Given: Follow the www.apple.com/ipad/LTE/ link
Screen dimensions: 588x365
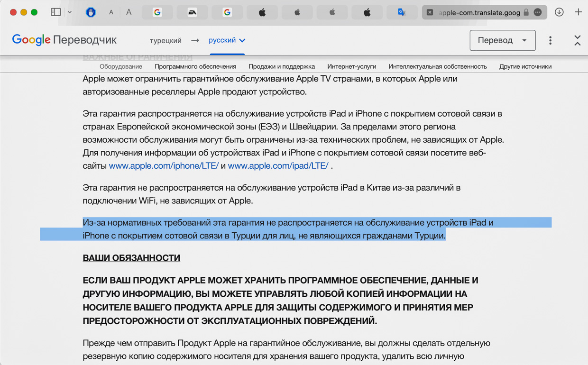Looking at the screenshot, I should click(x=278, y=166).
